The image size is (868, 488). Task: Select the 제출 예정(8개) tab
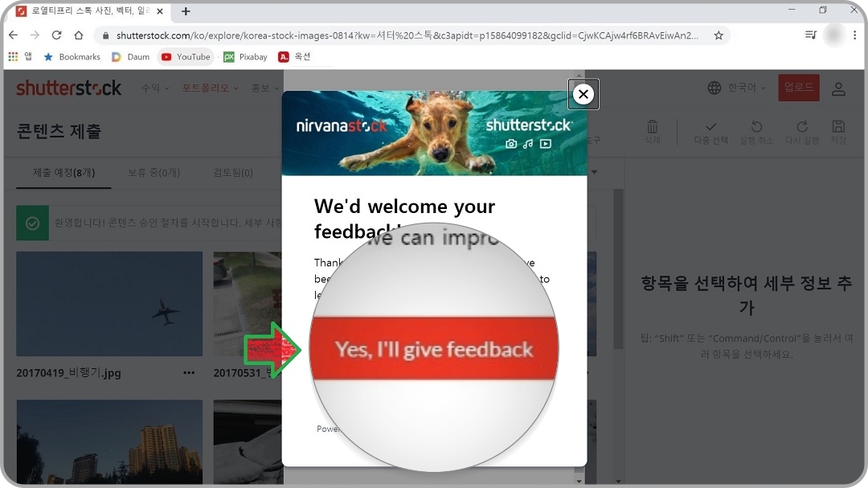click(63, 173)
